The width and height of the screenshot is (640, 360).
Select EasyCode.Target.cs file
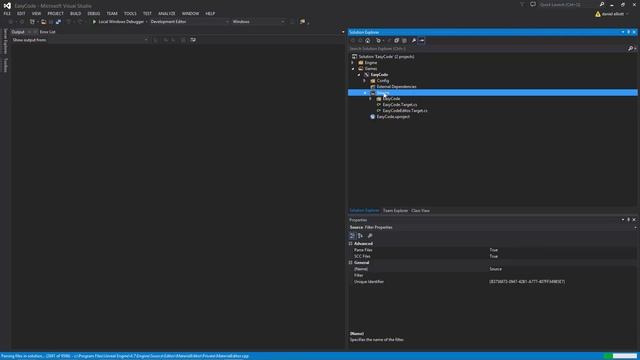[400, 105]
